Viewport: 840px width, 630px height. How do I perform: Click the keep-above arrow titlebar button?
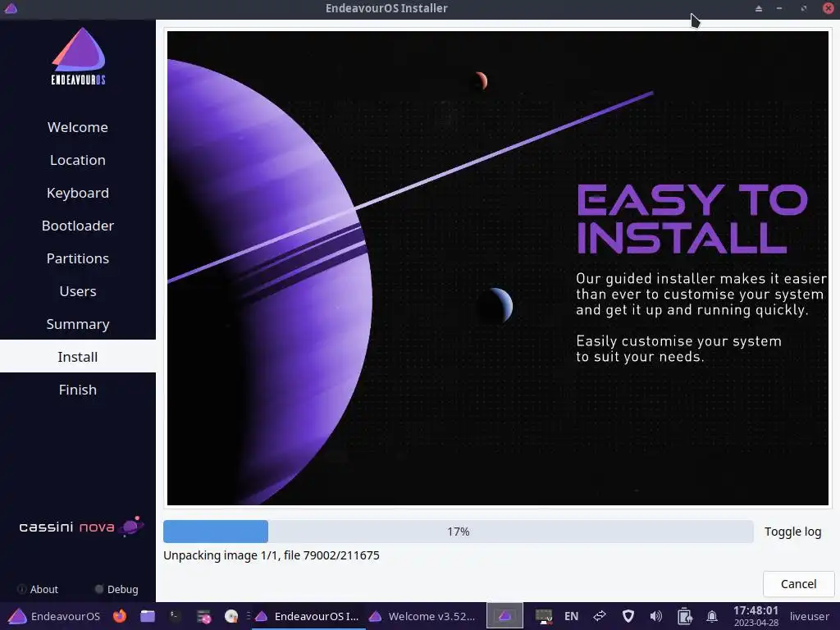(759, 8)
